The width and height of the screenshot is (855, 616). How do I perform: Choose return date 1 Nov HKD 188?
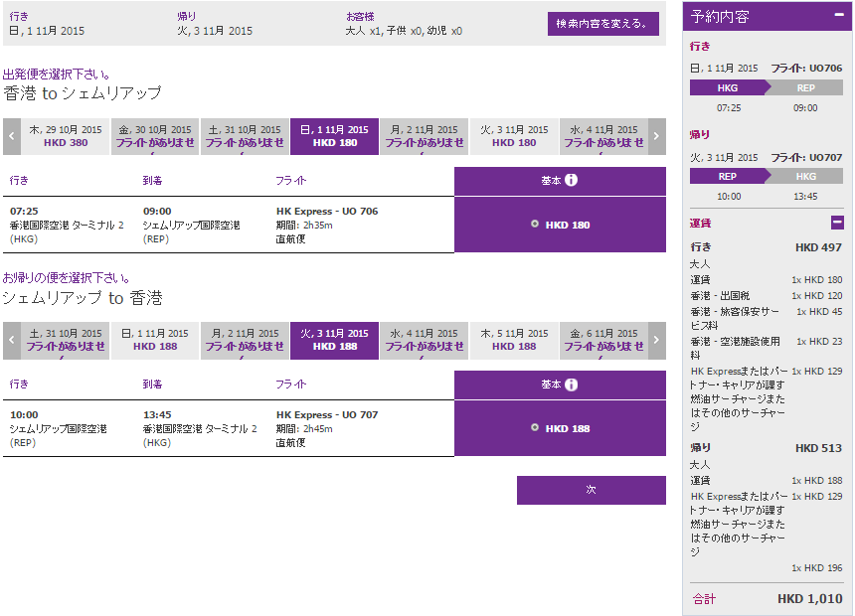coord(155,340)
